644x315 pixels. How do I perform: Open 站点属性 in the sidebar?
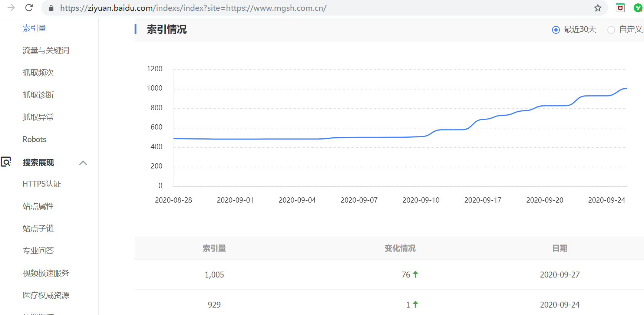[38, 206]
